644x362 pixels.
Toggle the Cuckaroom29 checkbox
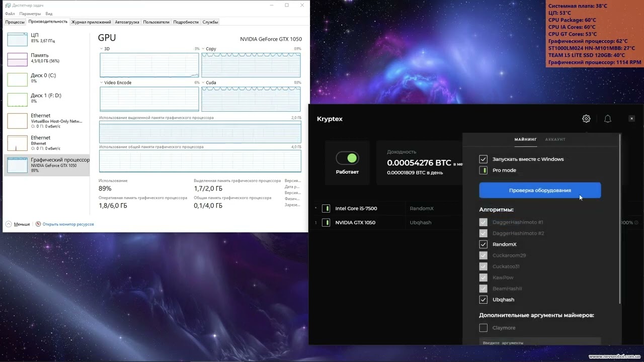coord(483,255)
